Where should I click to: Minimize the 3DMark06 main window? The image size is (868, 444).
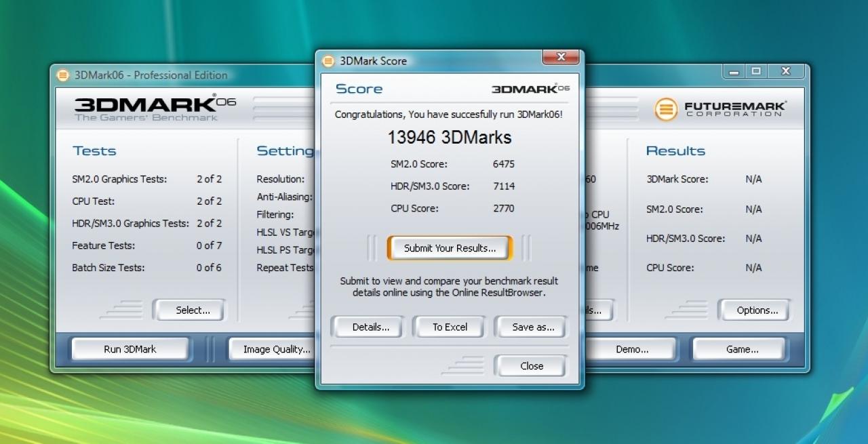[734, 71]
